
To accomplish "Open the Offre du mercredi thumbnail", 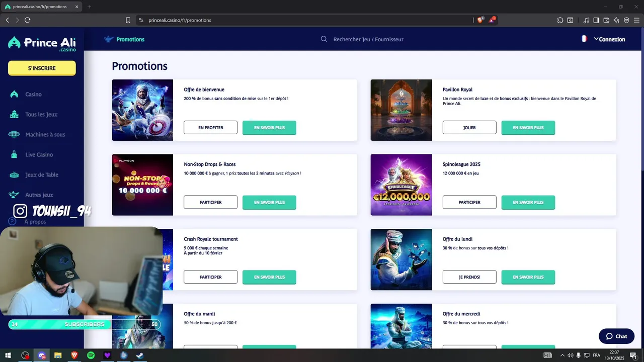I will (401, 326).
